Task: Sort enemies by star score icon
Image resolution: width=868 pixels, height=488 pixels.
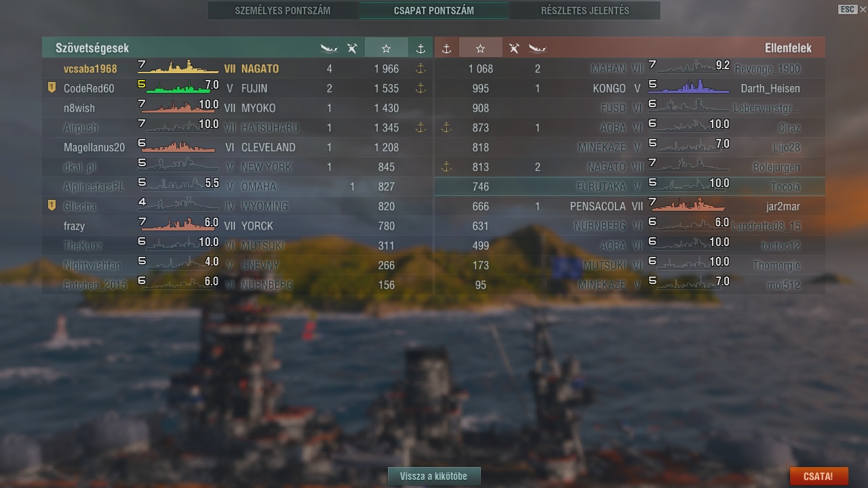Action: click(x=480, y=48)
